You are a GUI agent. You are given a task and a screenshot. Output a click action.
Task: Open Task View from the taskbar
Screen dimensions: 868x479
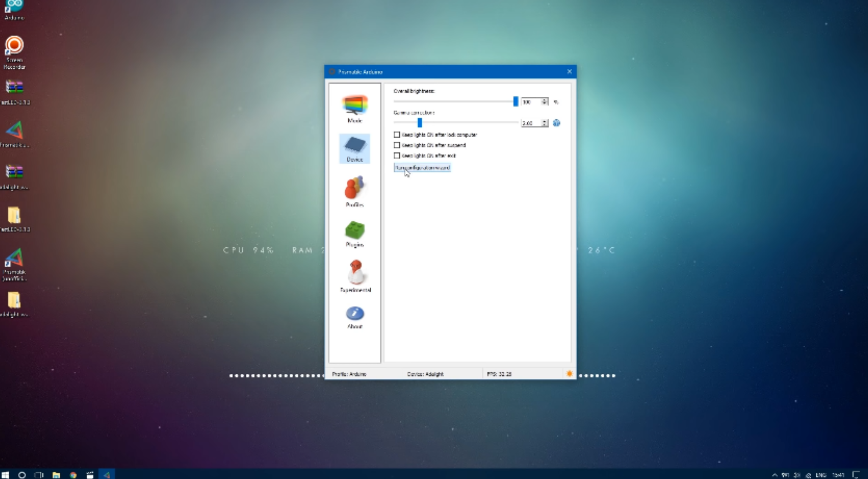coord(39,475)
